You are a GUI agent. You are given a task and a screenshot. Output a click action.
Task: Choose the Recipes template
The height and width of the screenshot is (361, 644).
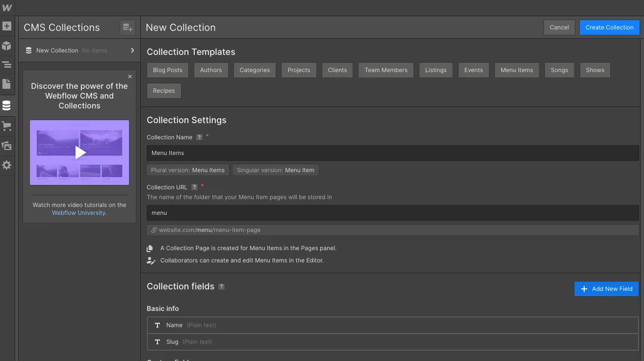164,91
